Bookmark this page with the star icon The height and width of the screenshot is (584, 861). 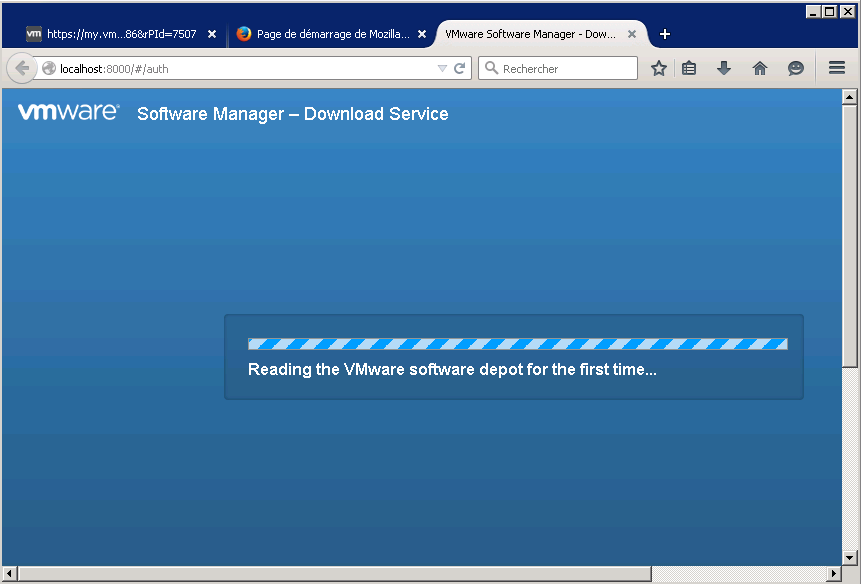(659, 68)
